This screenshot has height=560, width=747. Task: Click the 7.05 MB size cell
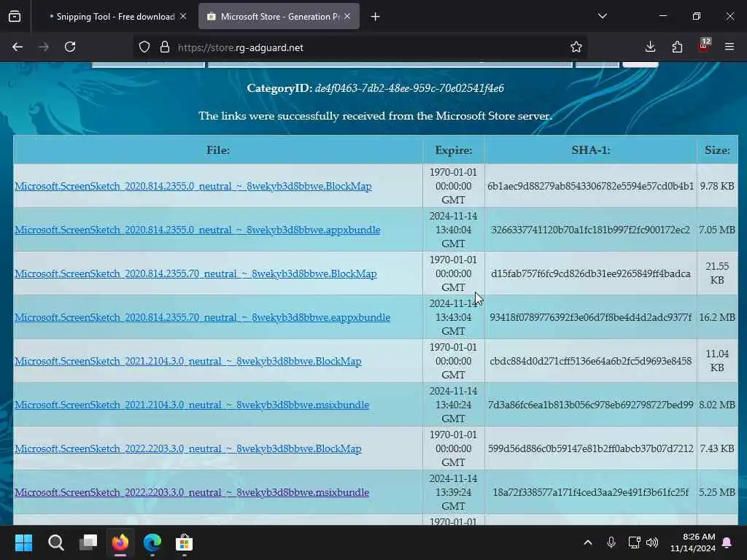tap(717, 230)
